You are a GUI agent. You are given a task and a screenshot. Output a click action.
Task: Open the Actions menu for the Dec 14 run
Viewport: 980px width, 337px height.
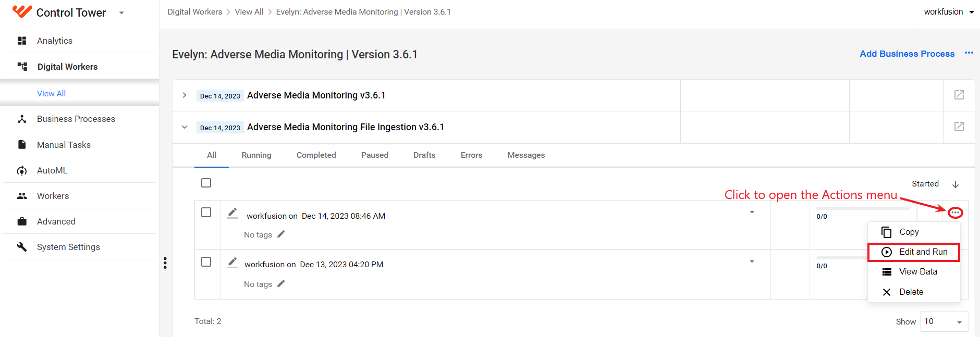955,213
